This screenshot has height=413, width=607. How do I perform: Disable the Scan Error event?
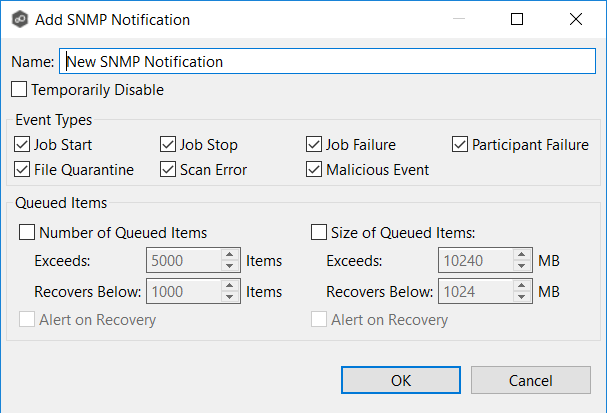coord(168,169)
